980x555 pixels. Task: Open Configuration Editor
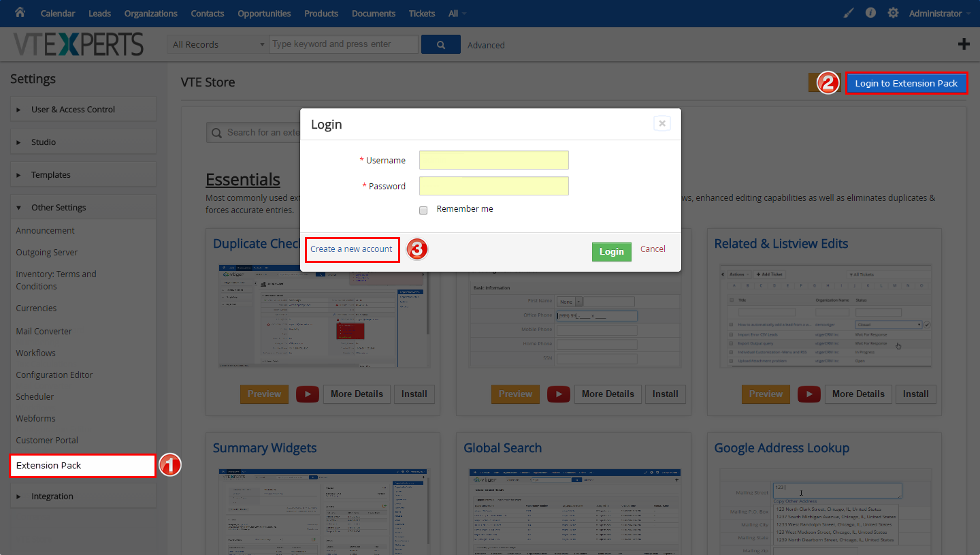(54, 375)
